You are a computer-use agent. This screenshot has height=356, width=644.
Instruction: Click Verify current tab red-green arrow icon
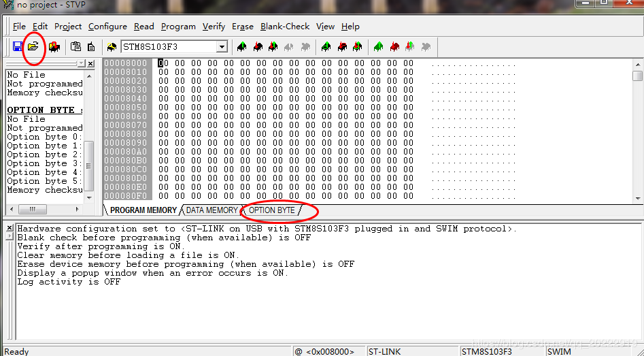coord(273,47)
